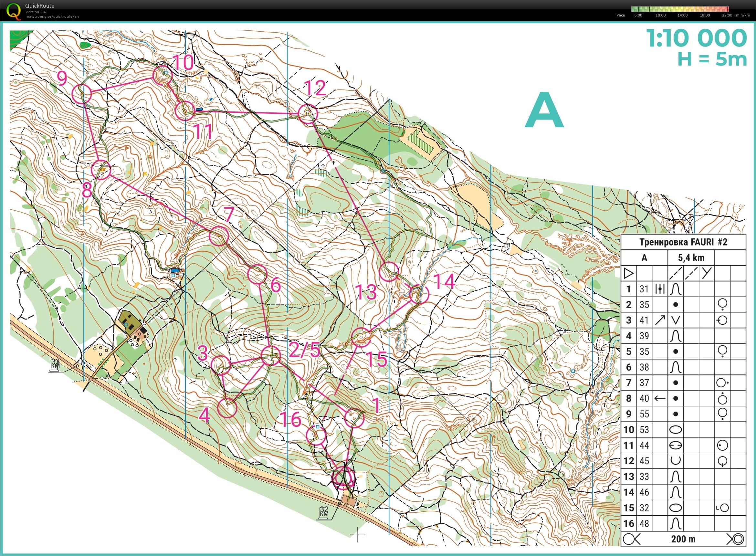Click control circle 12 on the map
The width and height of the screenshot is (756, 556).
(x=308, y=114)
